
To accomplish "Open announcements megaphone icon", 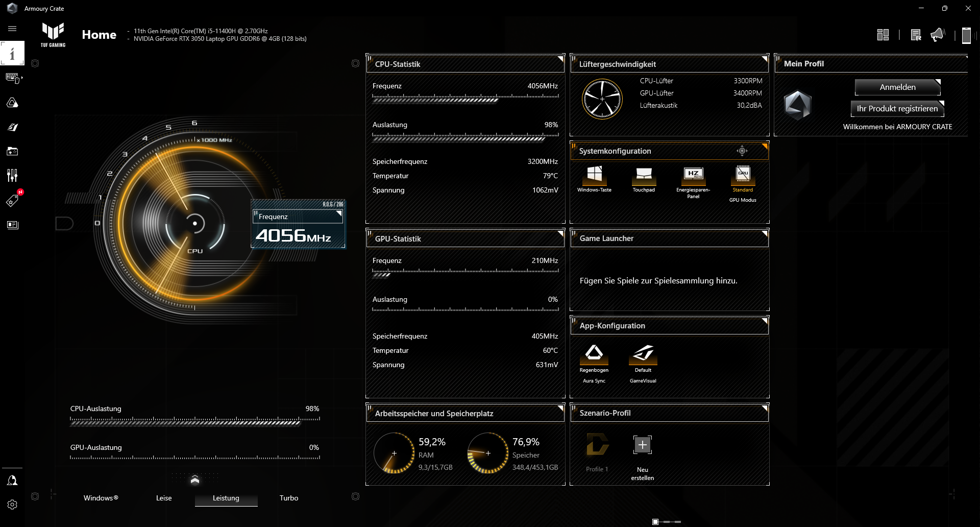I will pos(938,35).
